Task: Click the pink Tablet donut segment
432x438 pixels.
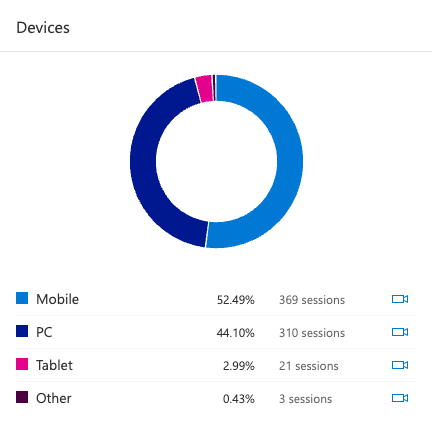Action: point(205,88)
